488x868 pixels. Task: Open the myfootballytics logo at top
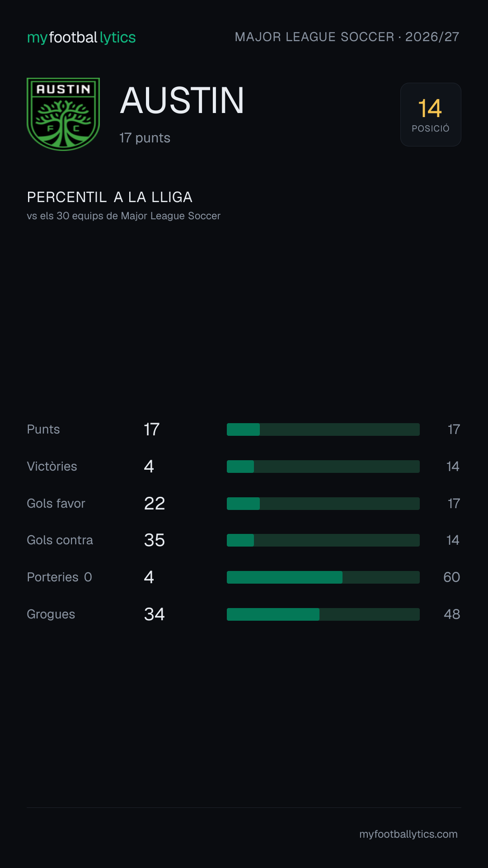pos(81,37)
